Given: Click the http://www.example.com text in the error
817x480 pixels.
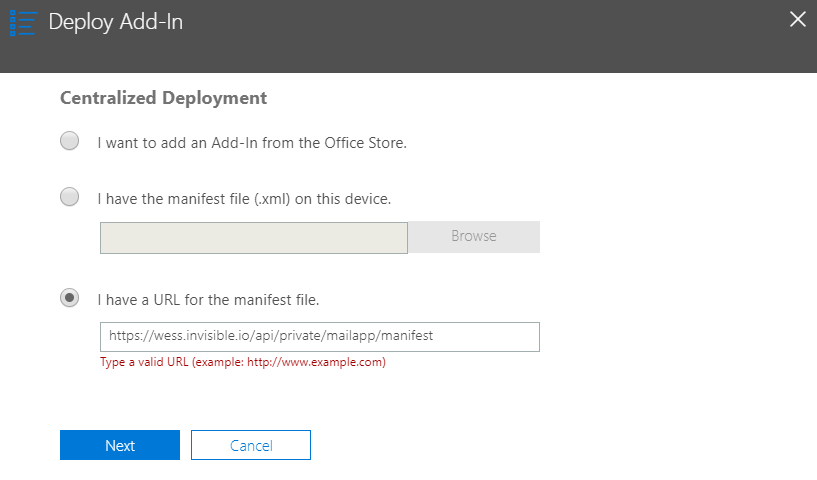Looking at the screenshot, I should click(315, 362).
